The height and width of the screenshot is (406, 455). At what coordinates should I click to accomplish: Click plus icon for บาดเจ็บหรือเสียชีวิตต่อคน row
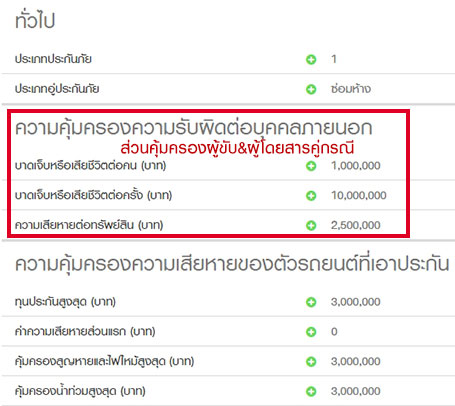point(311,166)
